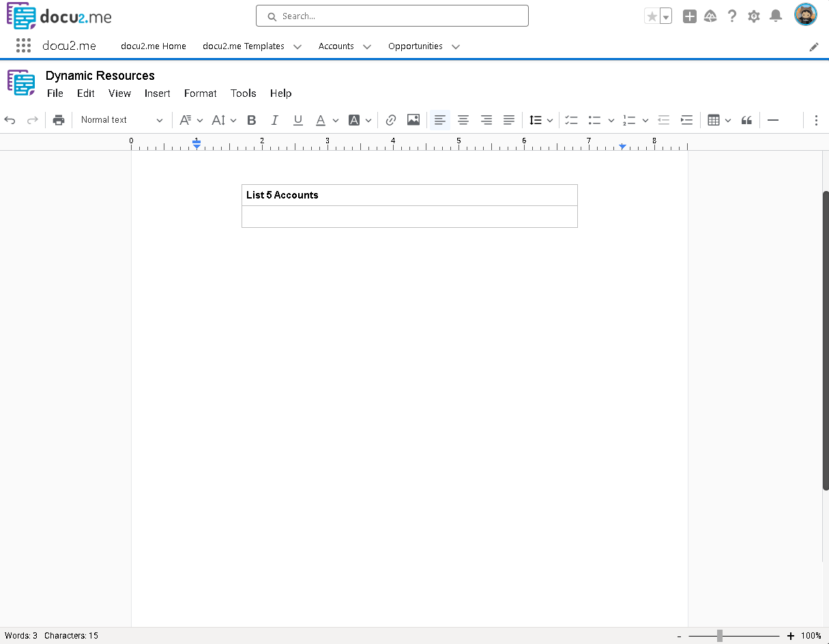
Task: Justify the text alignment
Action: click(509, 120)
